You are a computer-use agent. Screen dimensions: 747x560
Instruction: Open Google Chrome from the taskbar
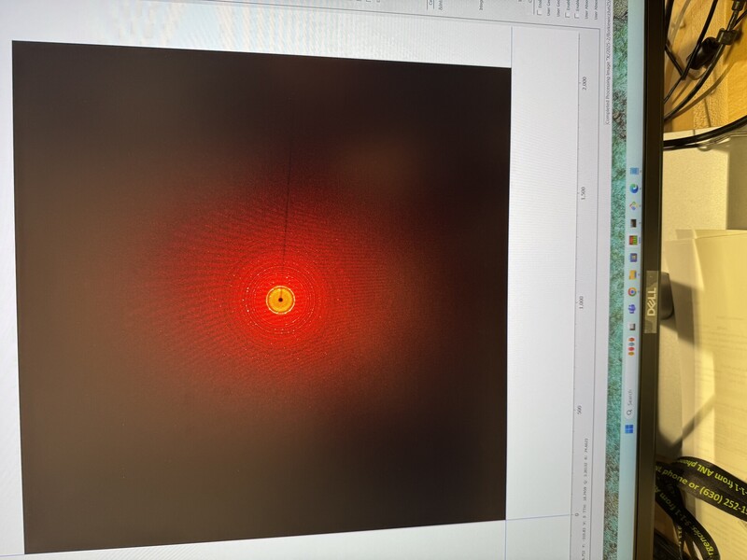coord(633,291)
